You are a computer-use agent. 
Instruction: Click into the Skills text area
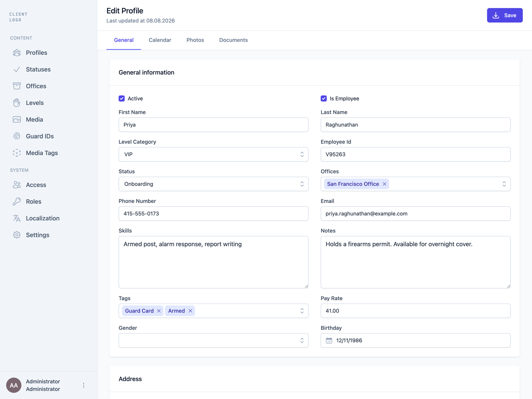pos(214,262)
